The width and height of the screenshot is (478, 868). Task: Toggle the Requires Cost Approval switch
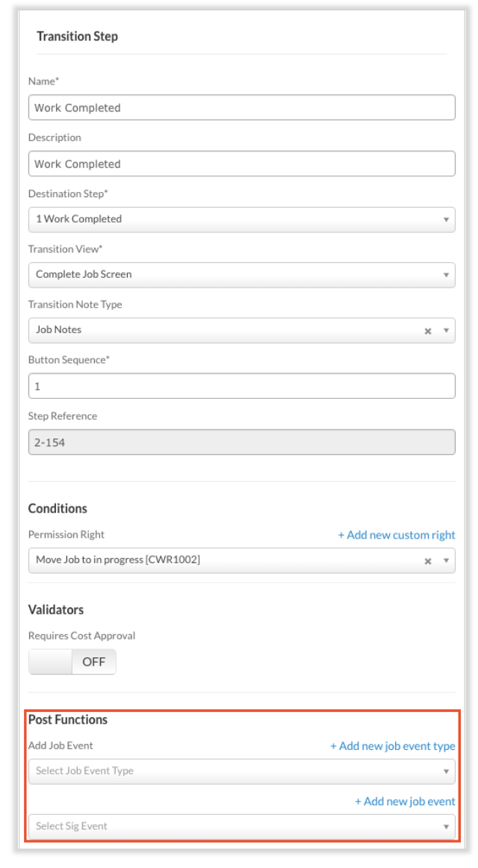pyautogui.click(x=72, y=662)
